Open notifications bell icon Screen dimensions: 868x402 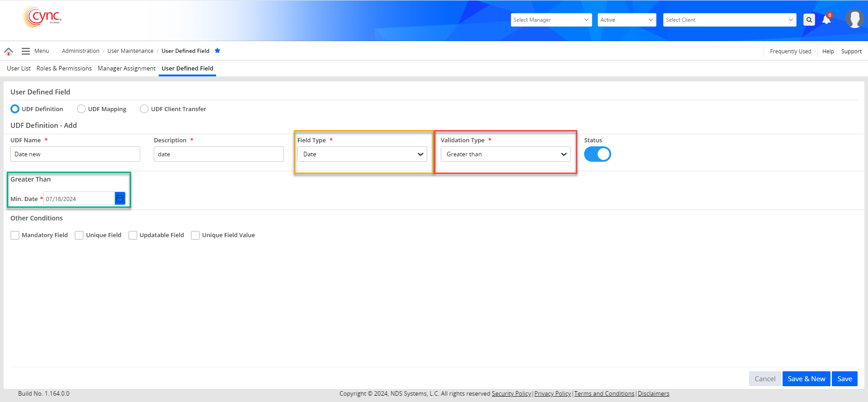826,20
